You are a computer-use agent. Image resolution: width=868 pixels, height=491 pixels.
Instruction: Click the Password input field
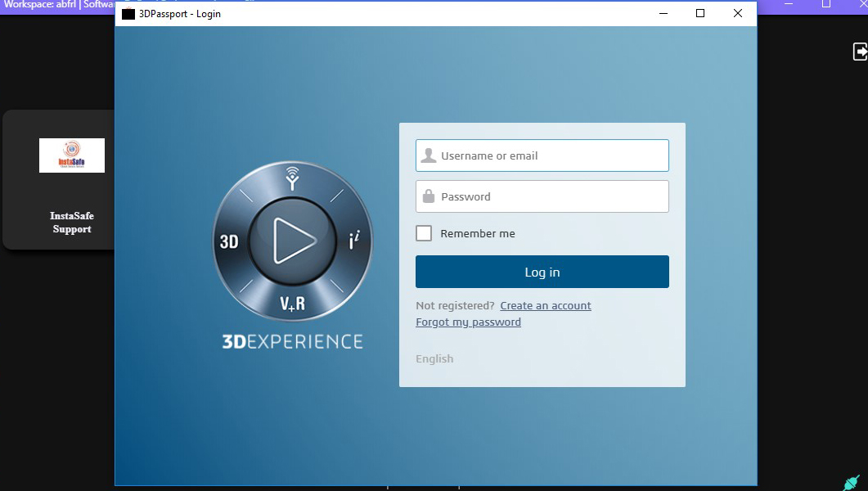point(542,196)
